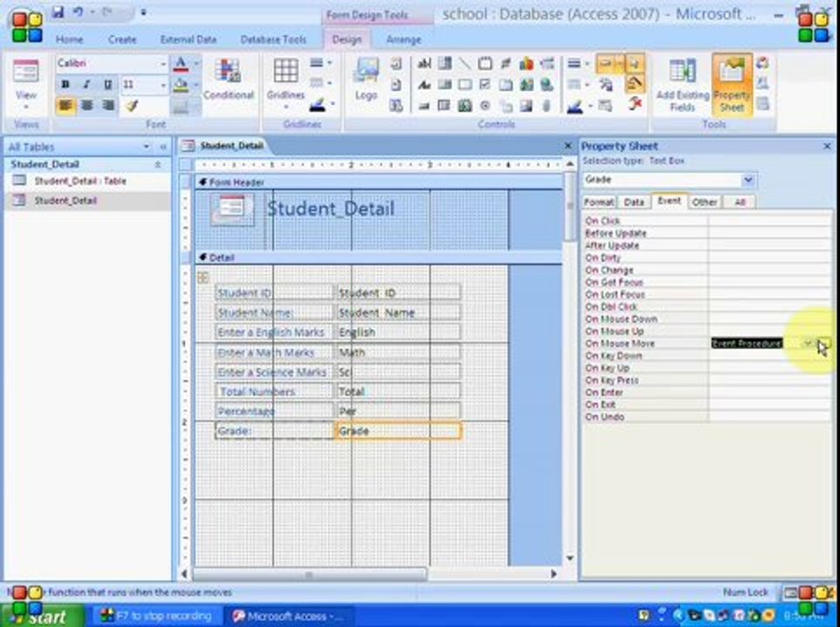Click the Grade text box in the form

click(398, 430)
